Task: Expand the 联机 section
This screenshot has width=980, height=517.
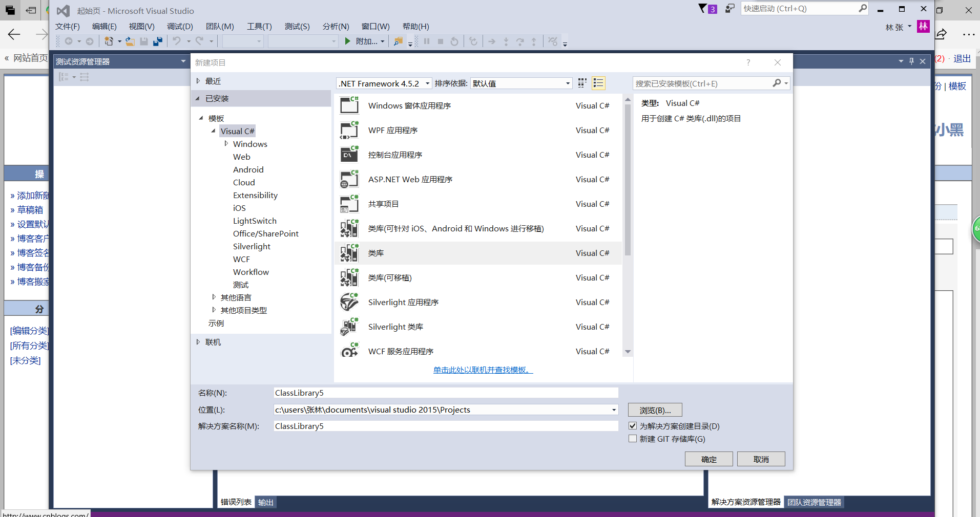Action: tap(198, 342)
